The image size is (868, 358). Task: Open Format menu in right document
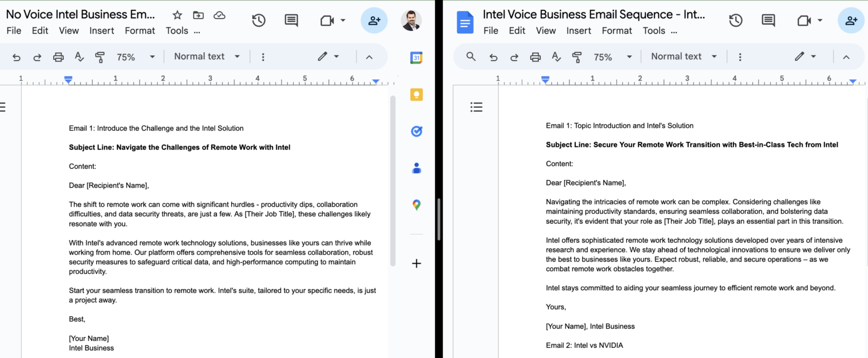[x=617, y=30]
